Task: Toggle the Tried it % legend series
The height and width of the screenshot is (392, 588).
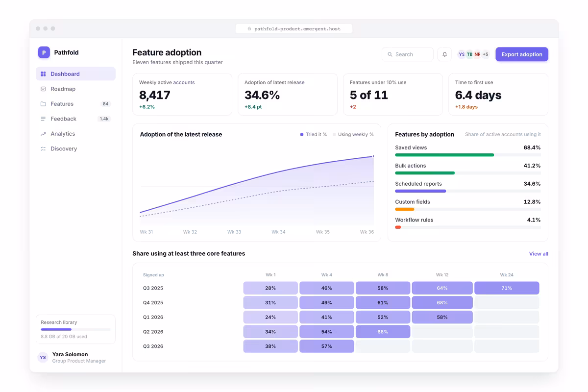Action: pyautogui.click(x=314, y=134)
